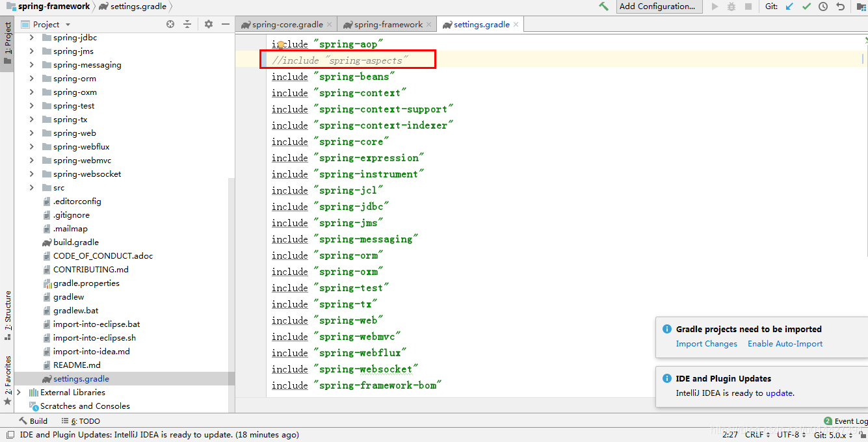Expand the spring-jdbc folder

(31, 38)
